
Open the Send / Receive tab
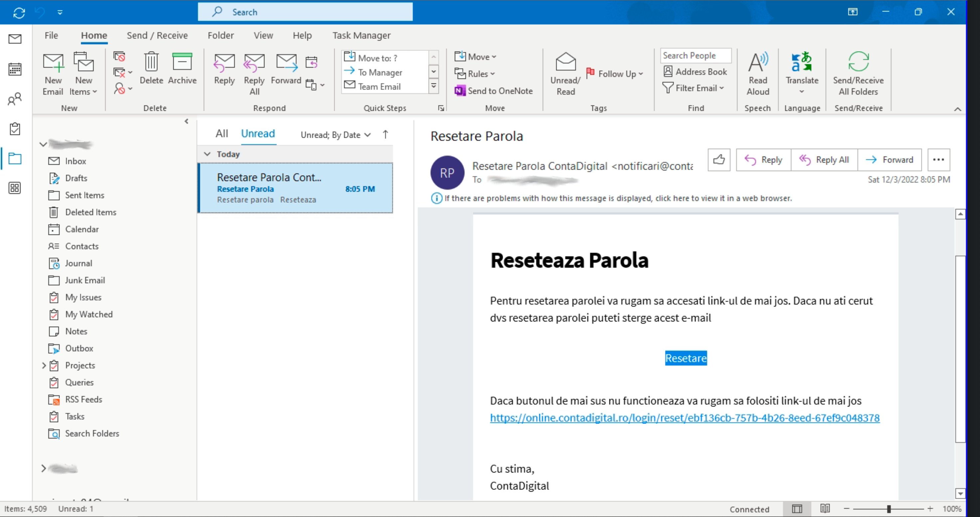point(157,35)
